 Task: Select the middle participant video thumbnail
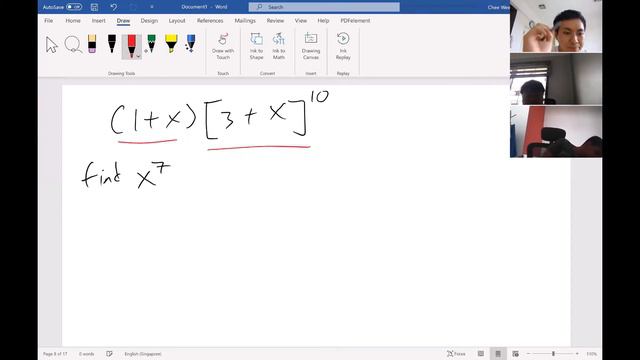point(556,79)
